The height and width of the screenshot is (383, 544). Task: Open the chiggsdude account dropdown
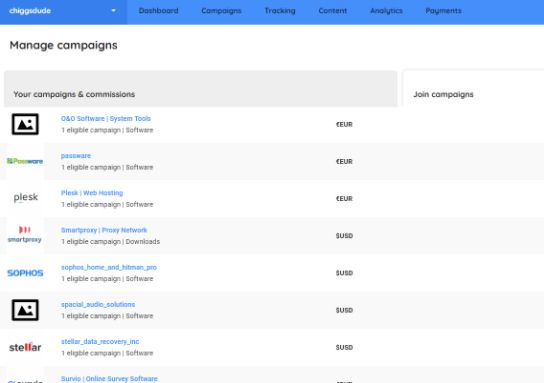(x=63, y=11)
